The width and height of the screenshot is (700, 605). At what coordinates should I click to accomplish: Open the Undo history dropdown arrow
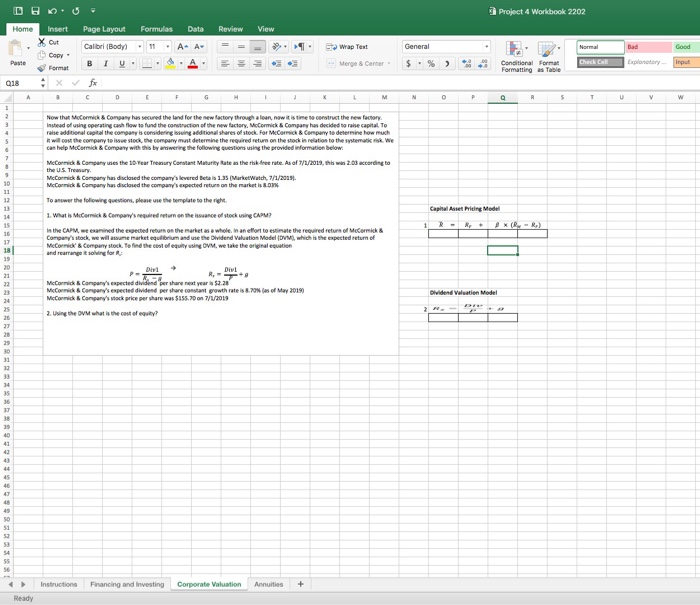point(62,11)
